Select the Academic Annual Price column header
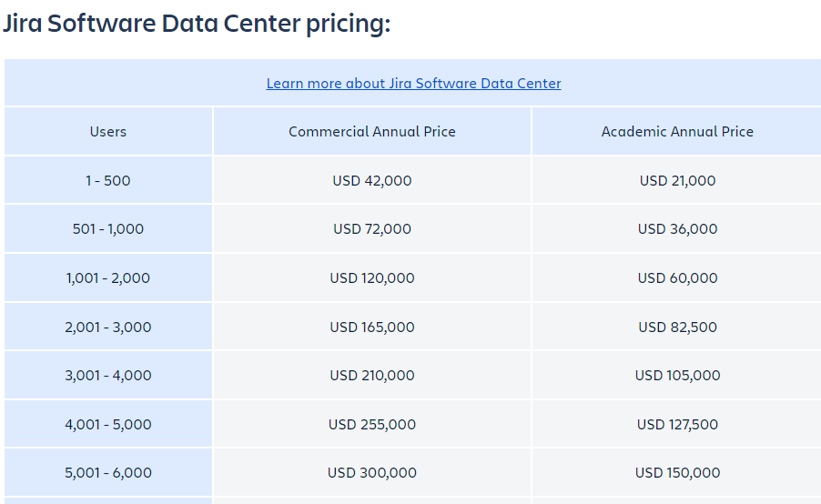This screenshot has width=821, height=504. pyautogui.click(x=677, y=132)
